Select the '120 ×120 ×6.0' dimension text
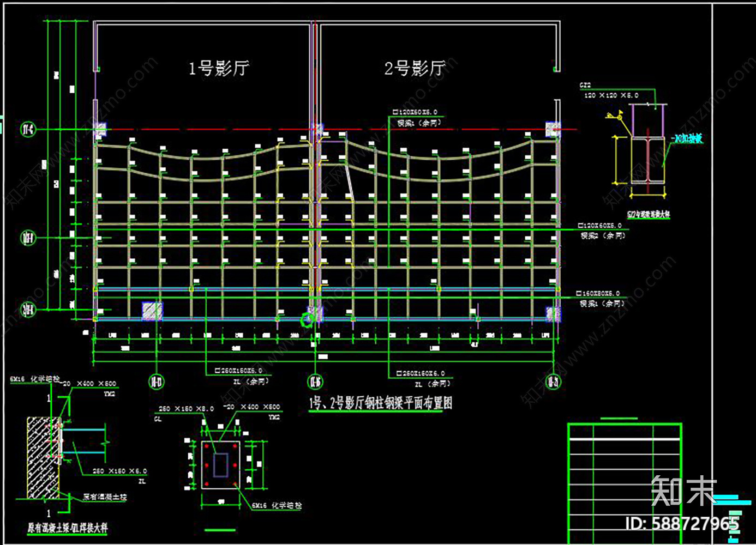Screen dimensions: 756x545 (x=611, y=95)
